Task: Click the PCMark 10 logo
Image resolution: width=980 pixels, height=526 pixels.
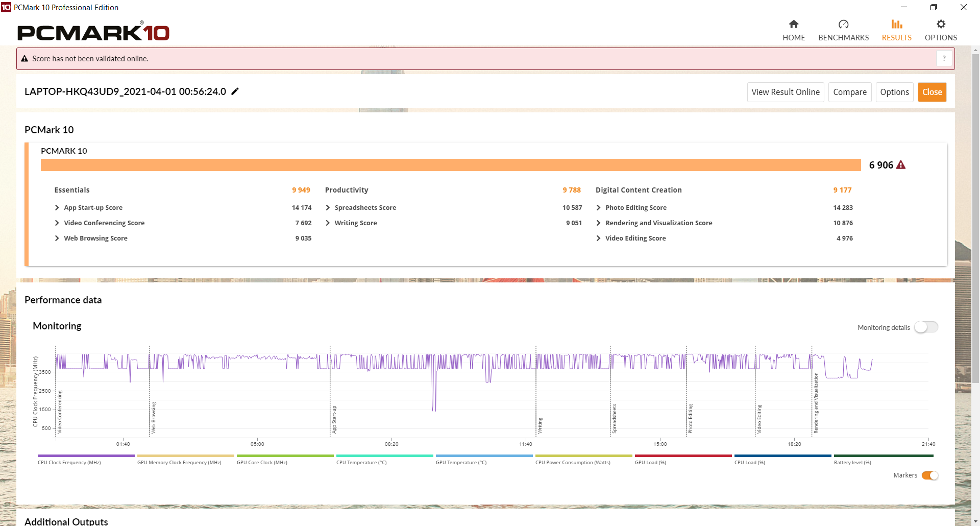Action: 93,32
